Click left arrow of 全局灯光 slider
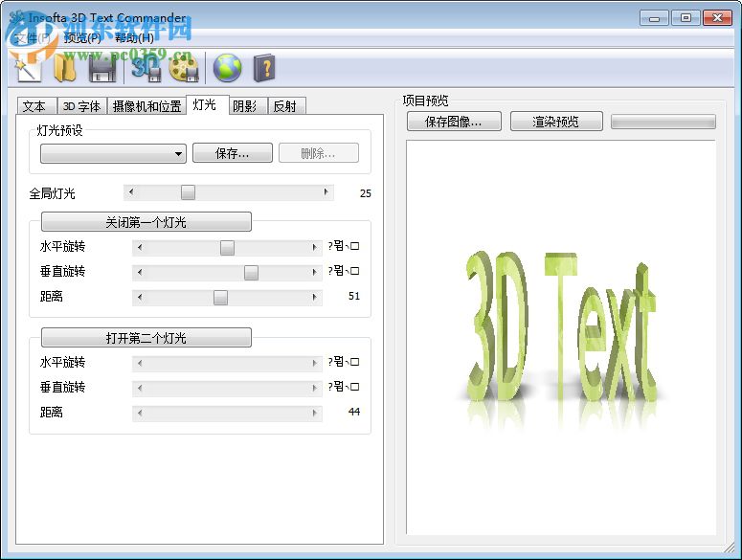Viewport: 742px width, 560px height. [x=131, y=192]
